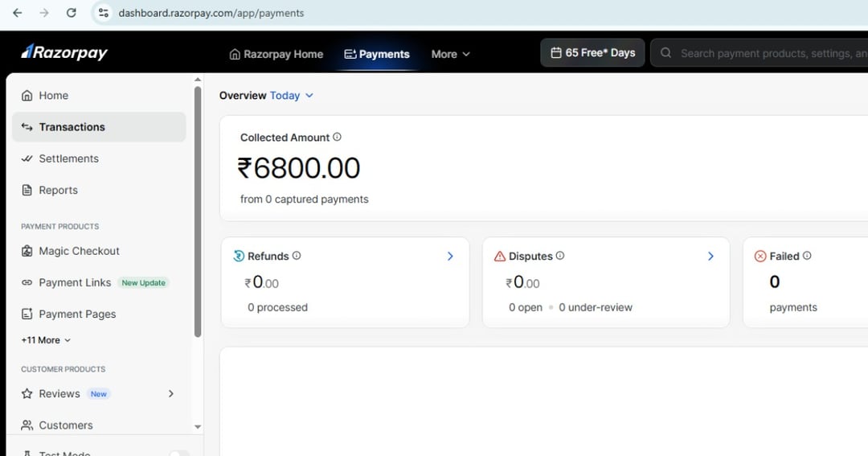This screenshot has width=868, height=456.
Task: Go to Home in sidebar
Action: click(x=99, y=95)
